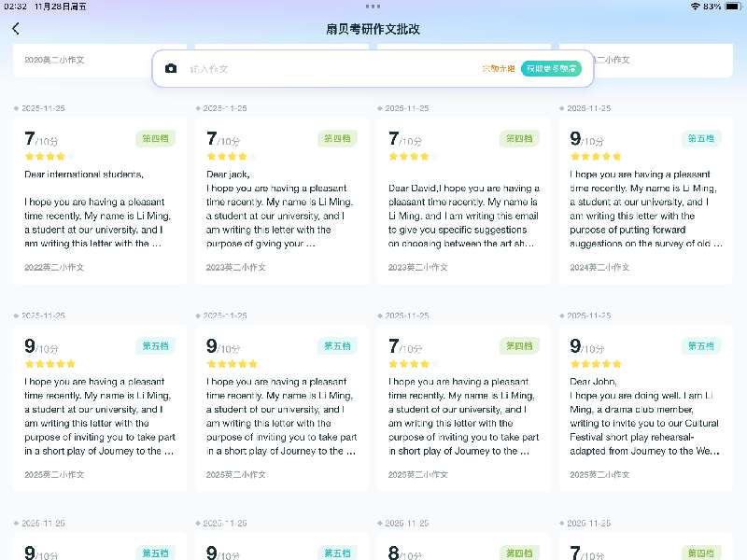Open the essay card addressed to Dear David

point(463,210)
